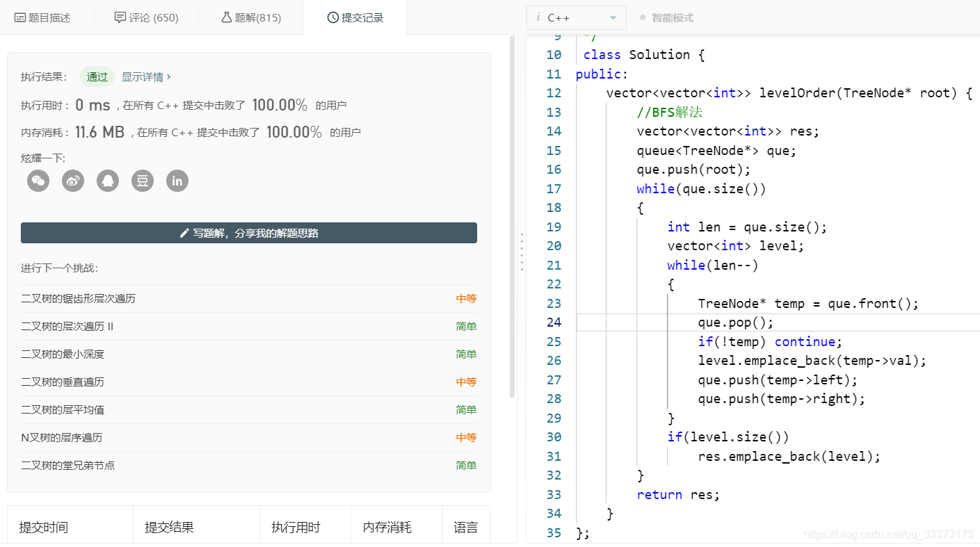Click the left panel vertical scrollbar
This screenshot has width=980, height=547.
(513, 217)
